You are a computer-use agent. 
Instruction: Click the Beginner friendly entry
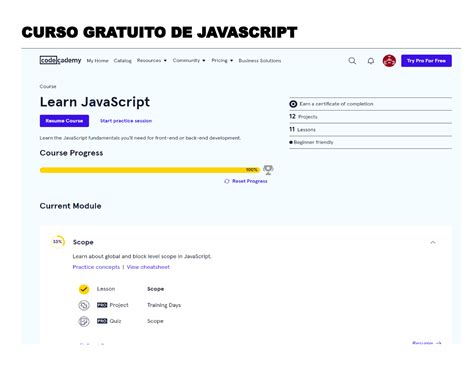(x=311, y=142)
